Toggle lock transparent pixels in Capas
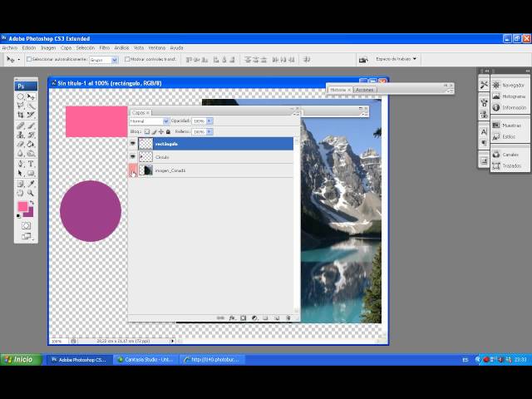Image resolution: width=532 pixels, height=399 pixels. 147,131
